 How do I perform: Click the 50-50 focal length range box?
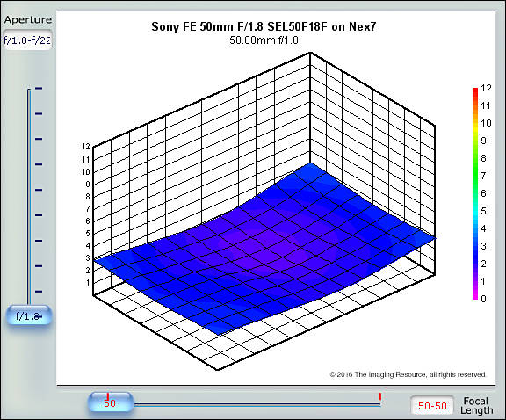pyautogui.click(x=432, y=405)
